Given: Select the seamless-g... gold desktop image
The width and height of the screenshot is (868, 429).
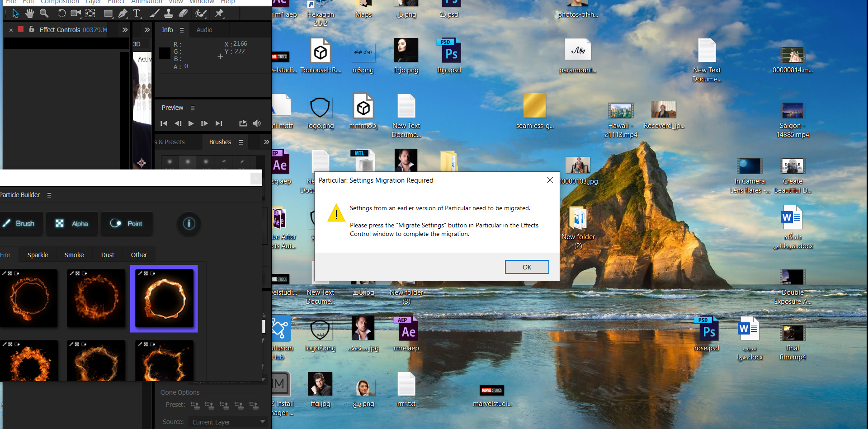Looking at the screenshot, I should [535, 112].
